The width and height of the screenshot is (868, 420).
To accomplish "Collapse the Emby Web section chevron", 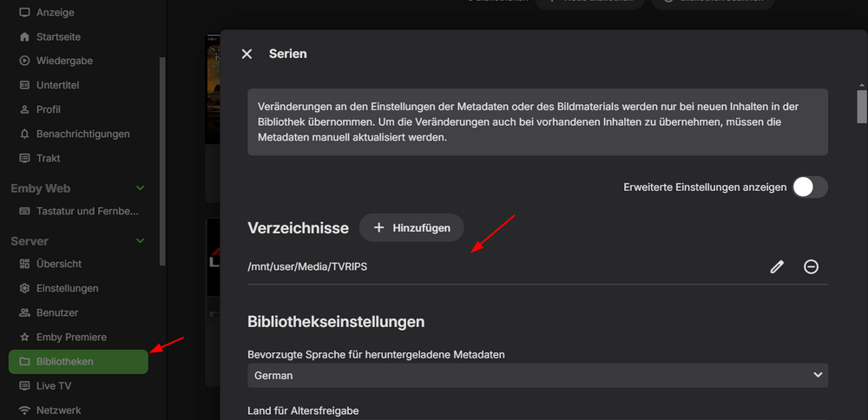I will coord(141,188).
